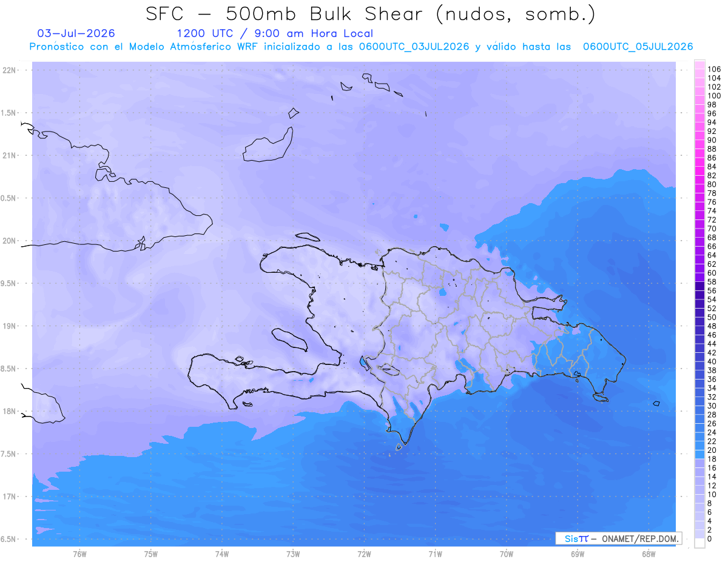728x562 pixels.
Task: Pick the legend swatch between 18 and 20
Action: tap(699, 455)
